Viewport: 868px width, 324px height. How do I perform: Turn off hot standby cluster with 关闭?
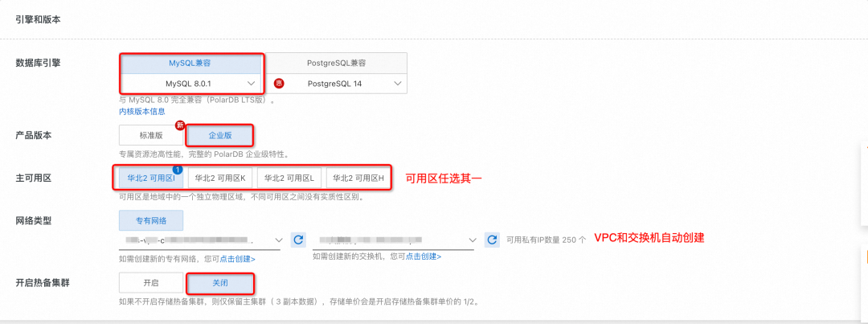click(x=219, y=283)
